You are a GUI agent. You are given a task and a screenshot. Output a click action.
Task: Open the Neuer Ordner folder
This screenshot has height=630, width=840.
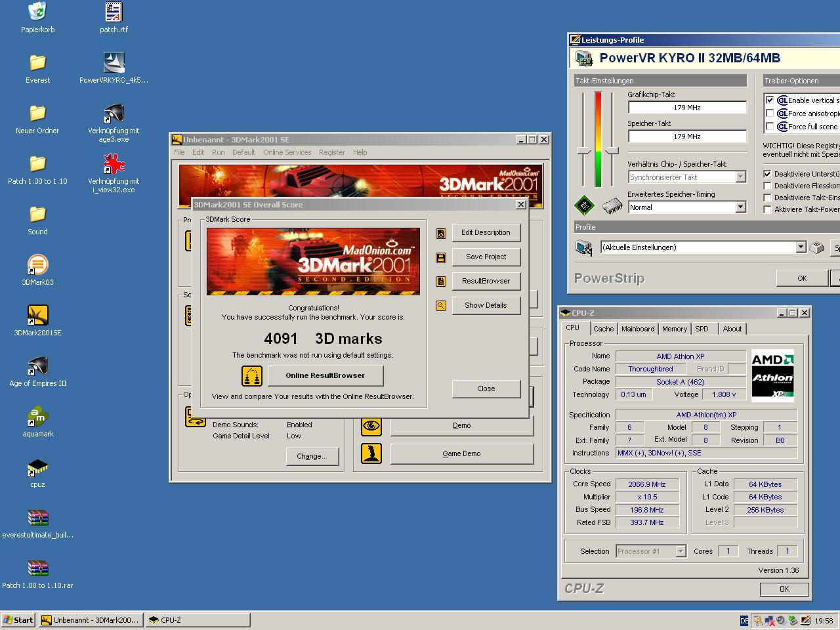[x=37, y=113]
